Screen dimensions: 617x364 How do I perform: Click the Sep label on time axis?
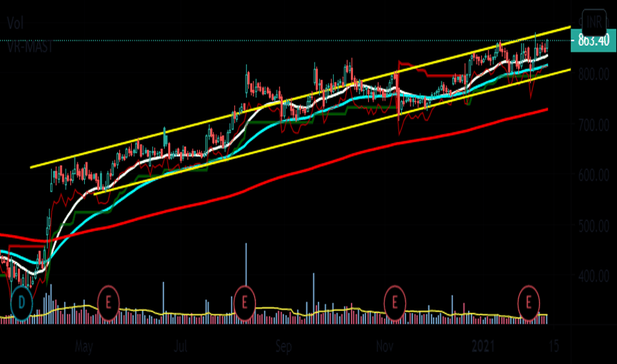click(x=283, y=347)
